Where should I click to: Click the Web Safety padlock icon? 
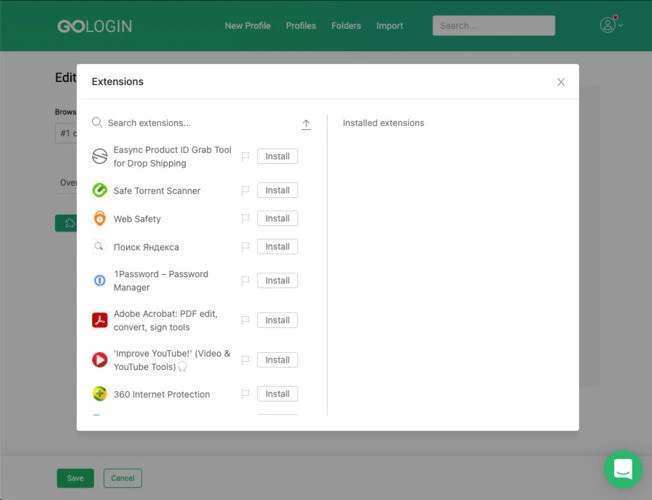click(99, 218)
